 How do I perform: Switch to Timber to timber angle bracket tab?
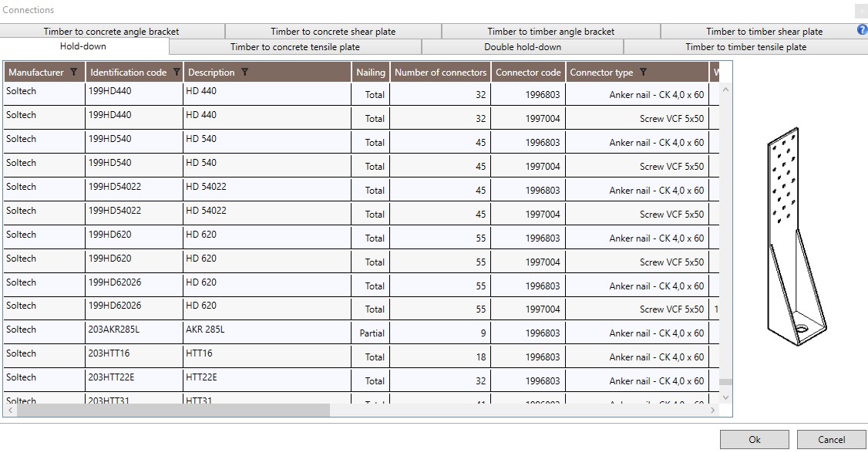tap(551, 32)
